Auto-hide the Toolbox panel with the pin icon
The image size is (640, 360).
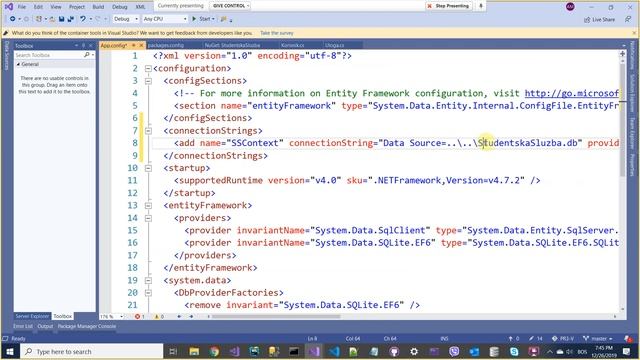point(84,46)
